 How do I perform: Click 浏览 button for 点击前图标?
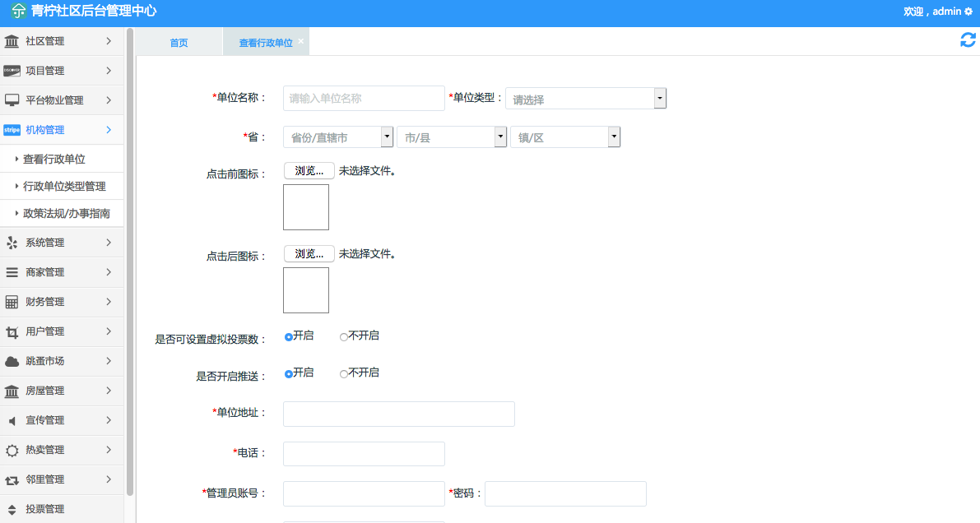(309, 170)
